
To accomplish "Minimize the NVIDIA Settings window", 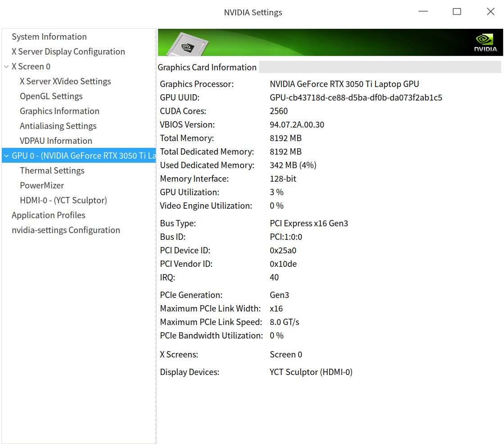I will pyautogui.click(x=423, y=12).
